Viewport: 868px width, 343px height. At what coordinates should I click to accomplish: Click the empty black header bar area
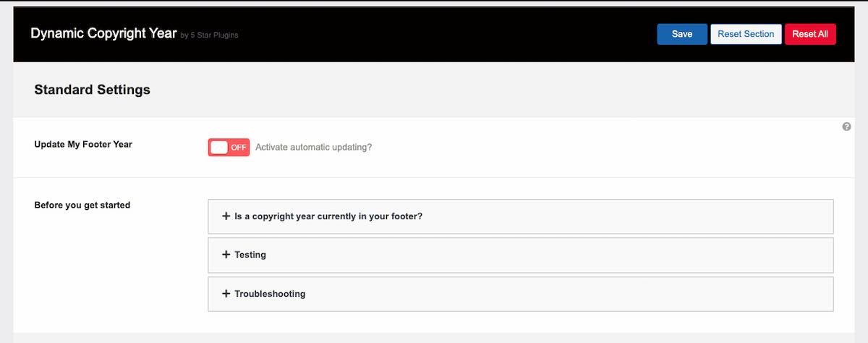point(434,34)
